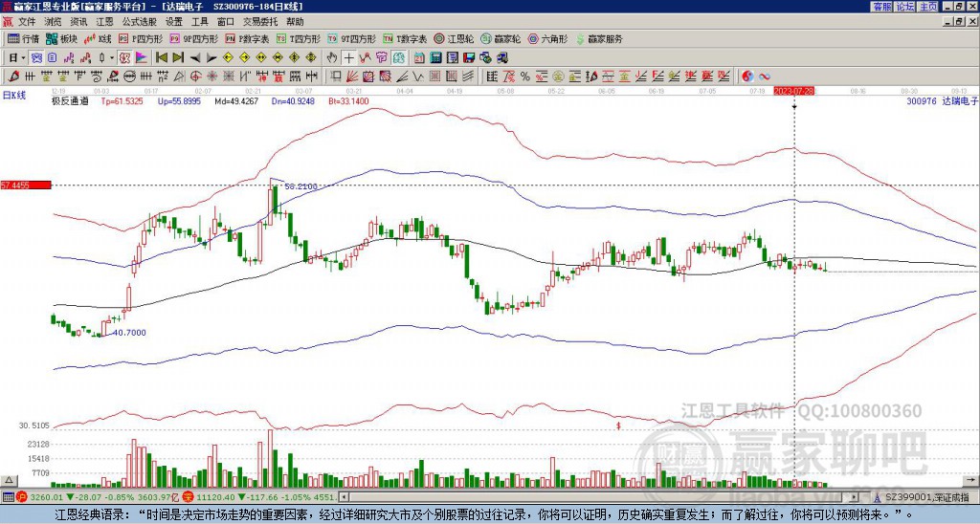Viewport: 980px width, 524px height.
Task: Select the red fan lines tool
Action: point(352,76)
